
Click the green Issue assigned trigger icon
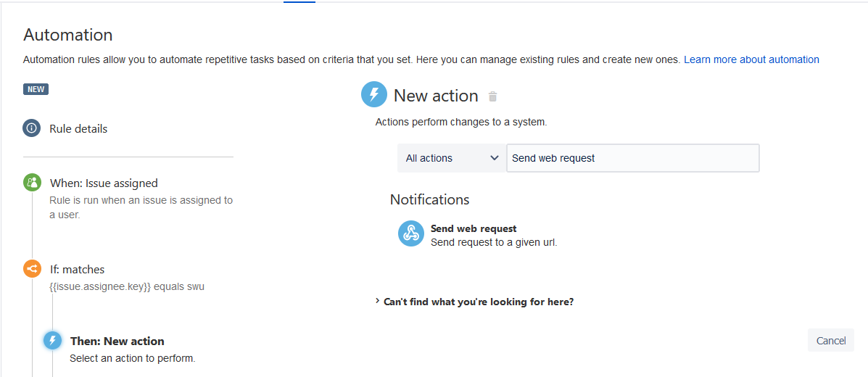(32, 183)
